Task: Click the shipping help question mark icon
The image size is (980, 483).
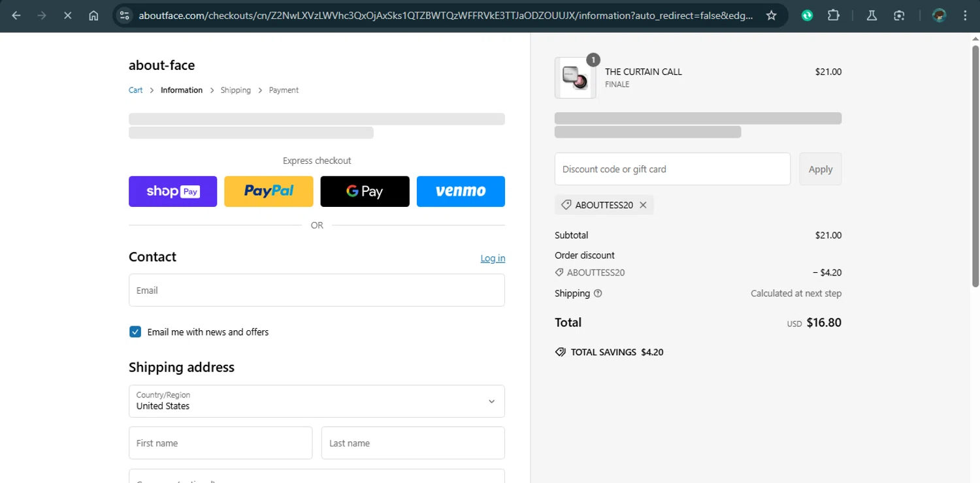Action: coord(598,294)
